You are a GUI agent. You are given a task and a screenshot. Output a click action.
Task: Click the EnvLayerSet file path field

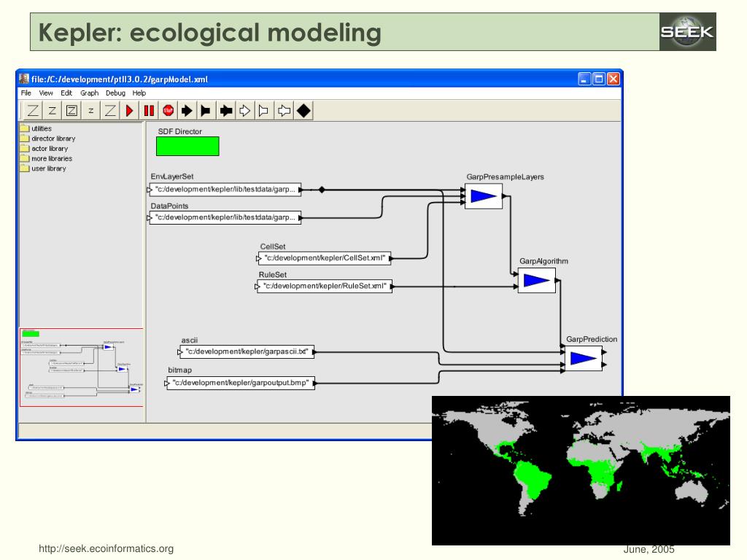pos(225,189)
